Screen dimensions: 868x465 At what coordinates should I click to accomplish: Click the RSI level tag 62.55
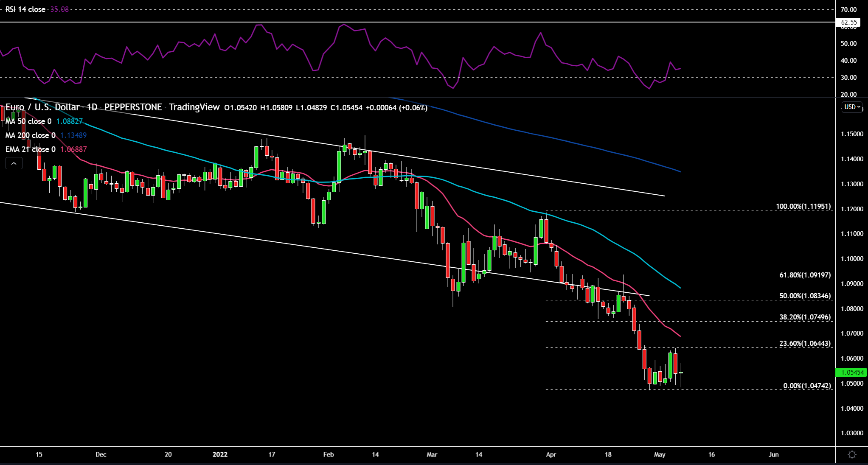tap(848, 22)
